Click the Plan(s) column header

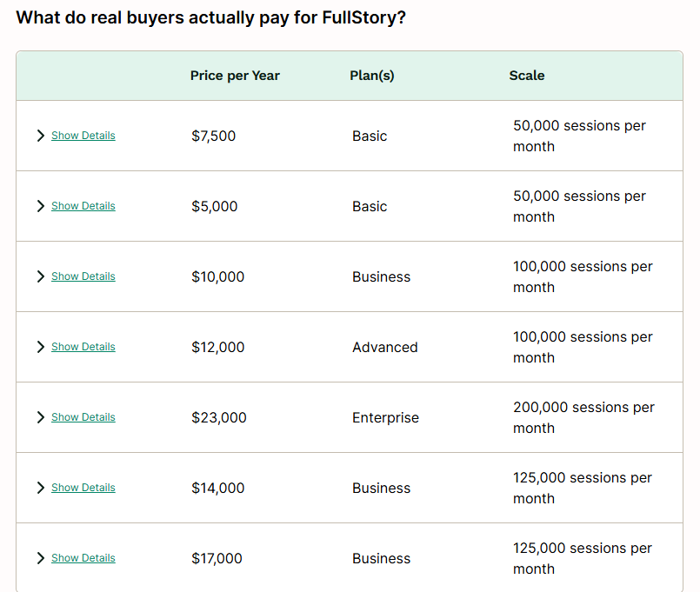point(372,76)
